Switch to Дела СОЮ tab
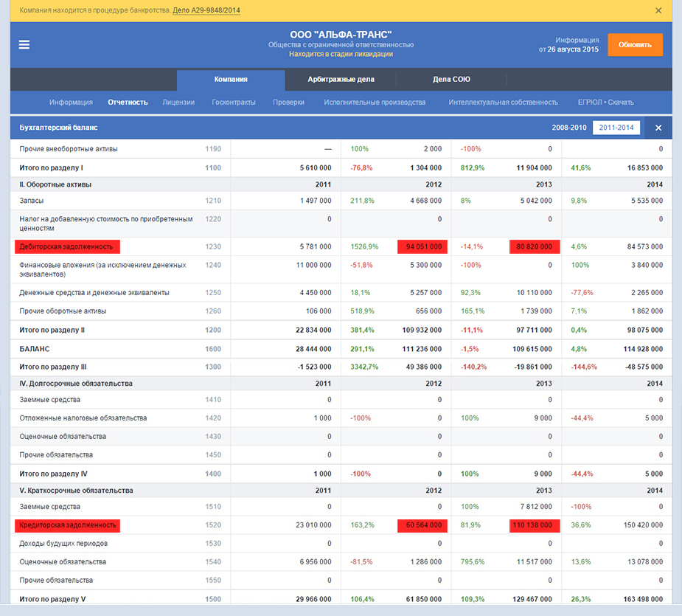 [x=451, y=80]
